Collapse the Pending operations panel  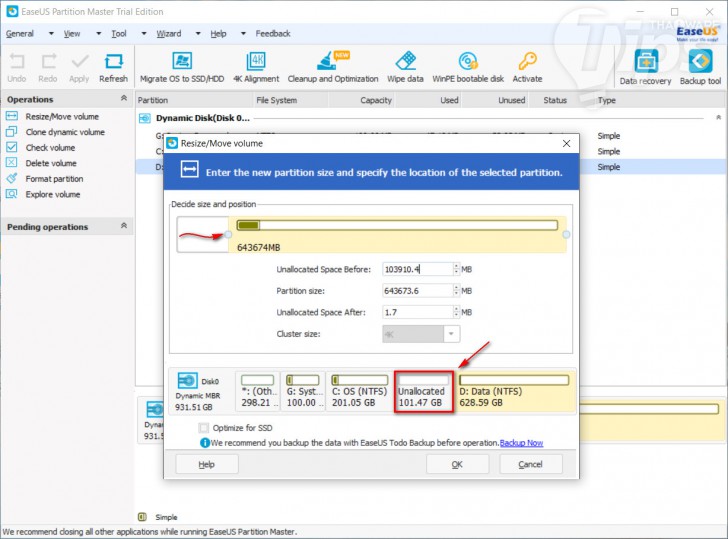[x=124, y=226]
